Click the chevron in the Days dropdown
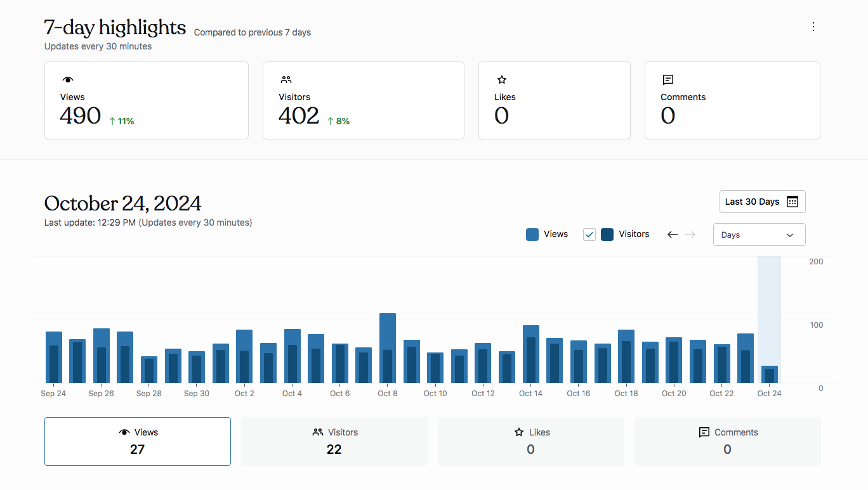This screenshot has width=868, height=490. (790, 235)
